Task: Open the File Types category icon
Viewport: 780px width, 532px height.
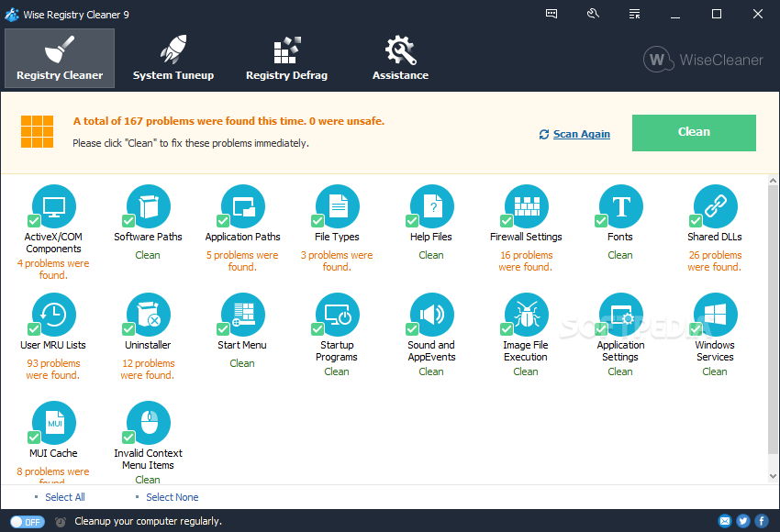Action: pyautogui.click(x=338, y=206)
